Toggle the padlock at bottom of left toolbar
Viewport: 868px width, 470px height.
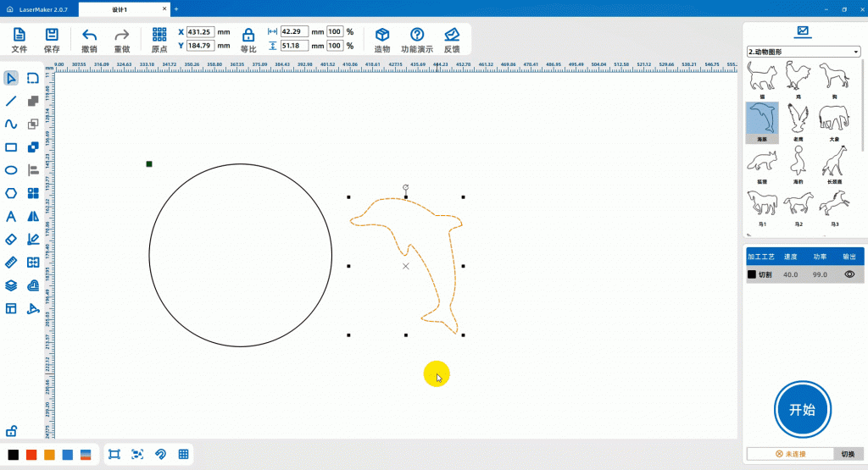coord(12,431)
